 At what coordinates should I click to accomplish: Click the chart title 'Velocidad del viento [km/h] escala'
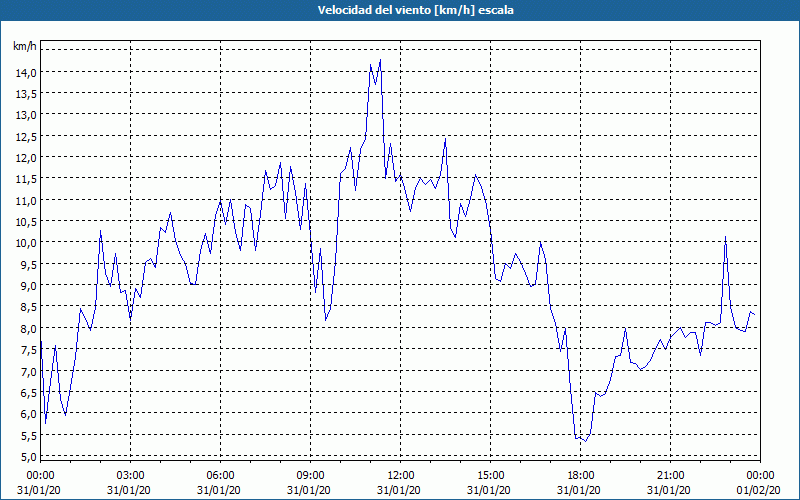coord(415,10)
